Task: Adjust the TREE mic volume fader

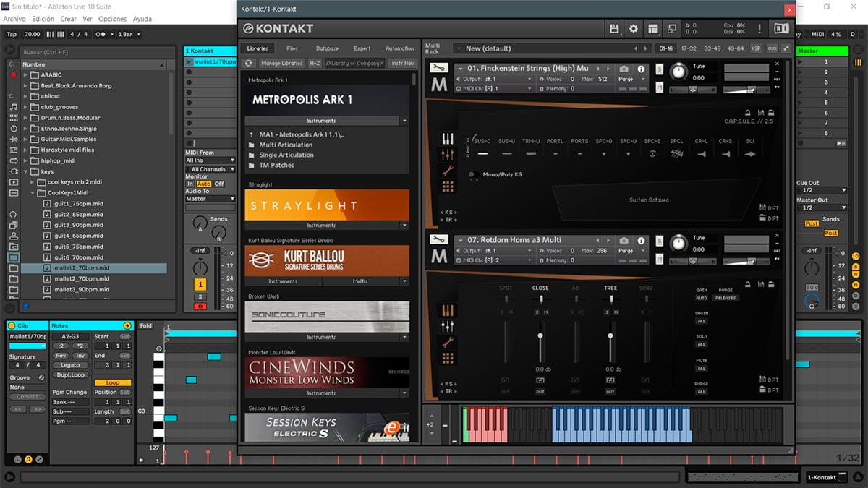Action: (610, 336)
